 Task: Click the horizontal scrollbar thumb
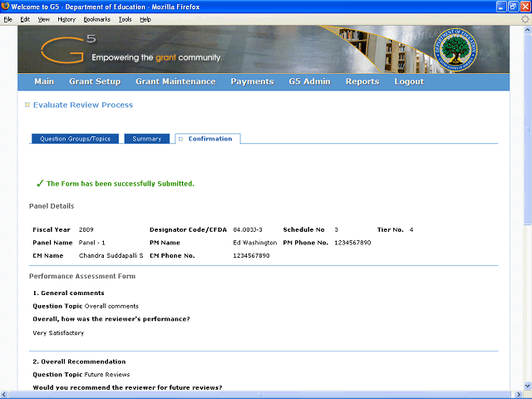pos(260,395)
